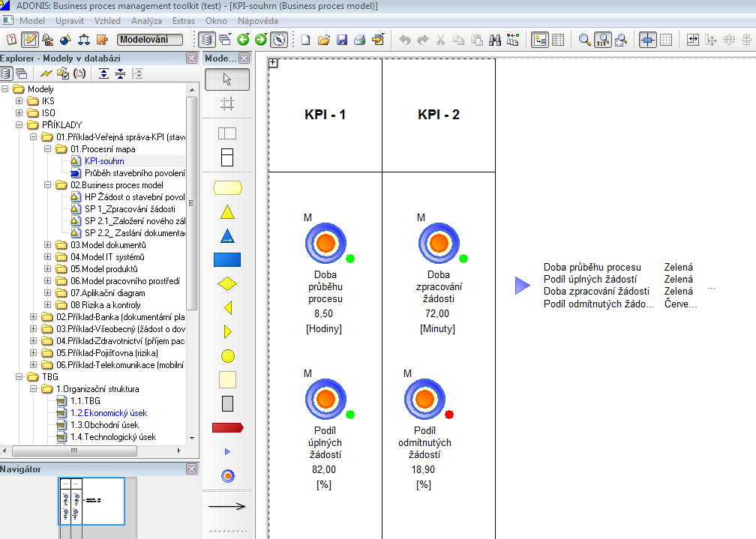756x539 pixels.
Task: Collapse the PŘÍKLADY folder
Action: (x=19, y=125)
